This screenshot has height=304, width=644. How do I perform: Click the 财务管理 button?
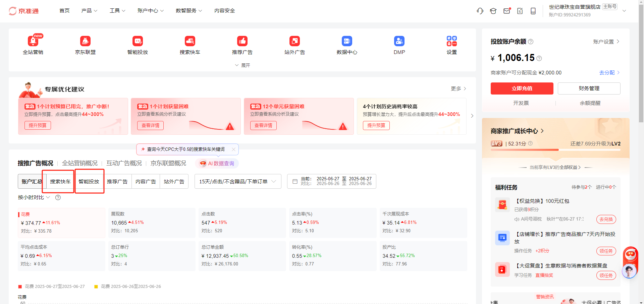(x=589, y=88)
